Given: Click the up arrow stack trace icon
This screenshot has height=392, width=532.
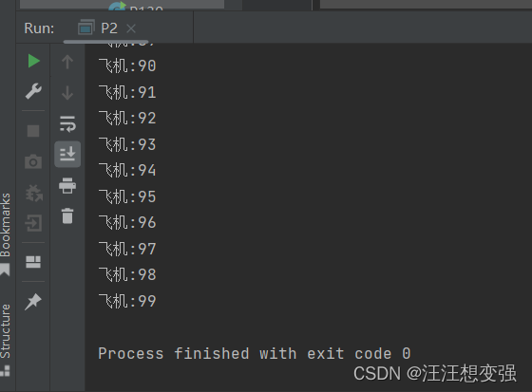Looking at the screenshot, I should pyautogui.click(x=67, y=62).
